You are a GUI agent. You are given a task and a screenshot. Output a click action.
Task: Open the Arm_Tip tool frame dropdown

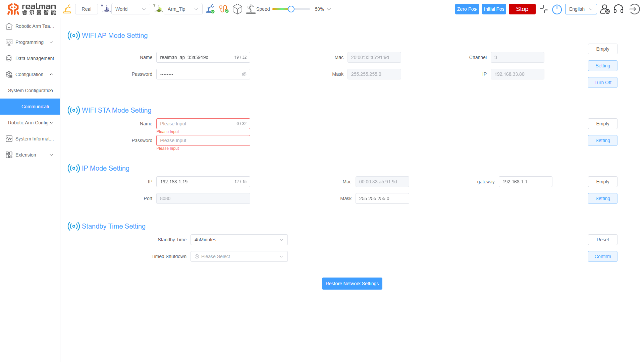click(183, 9)
